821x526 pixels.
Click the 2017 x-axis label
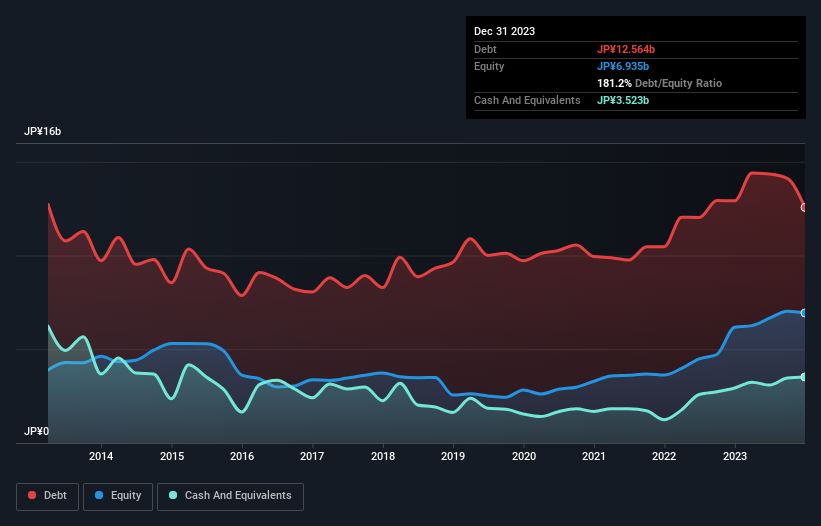(x=312, y=456)
